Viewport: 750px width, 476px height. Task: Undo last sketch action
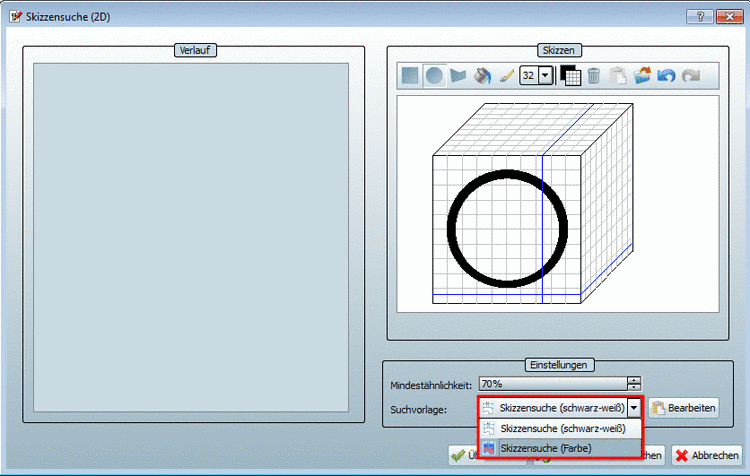click(x=666, y=76)
